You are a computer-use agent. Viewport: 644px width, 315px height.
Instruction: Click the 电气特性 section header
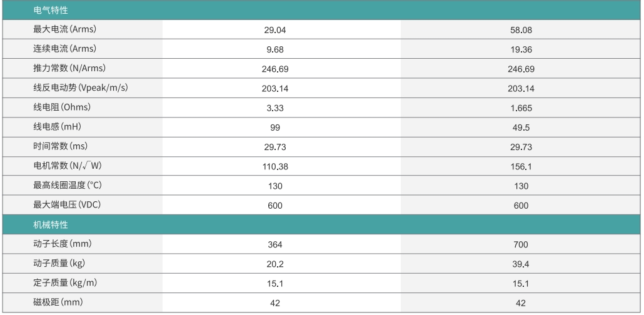[51, 11]
